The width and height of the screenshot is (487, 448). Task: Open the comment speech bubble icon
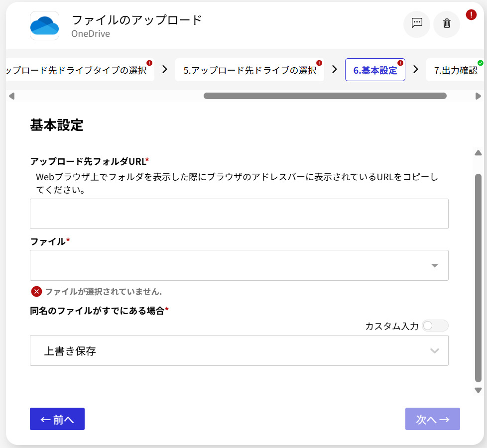417,24
